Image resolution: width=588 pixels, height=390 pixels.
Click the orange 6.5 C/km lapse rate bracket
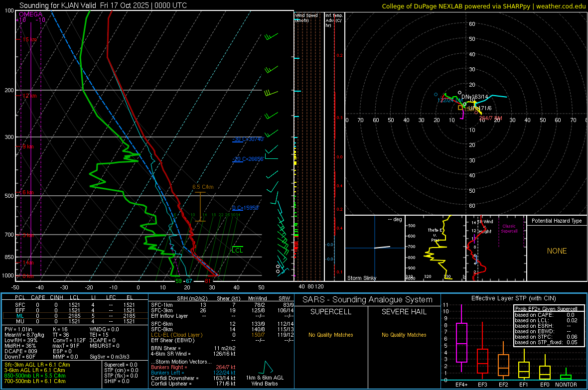pyautogui.click(x=200, y=207)
